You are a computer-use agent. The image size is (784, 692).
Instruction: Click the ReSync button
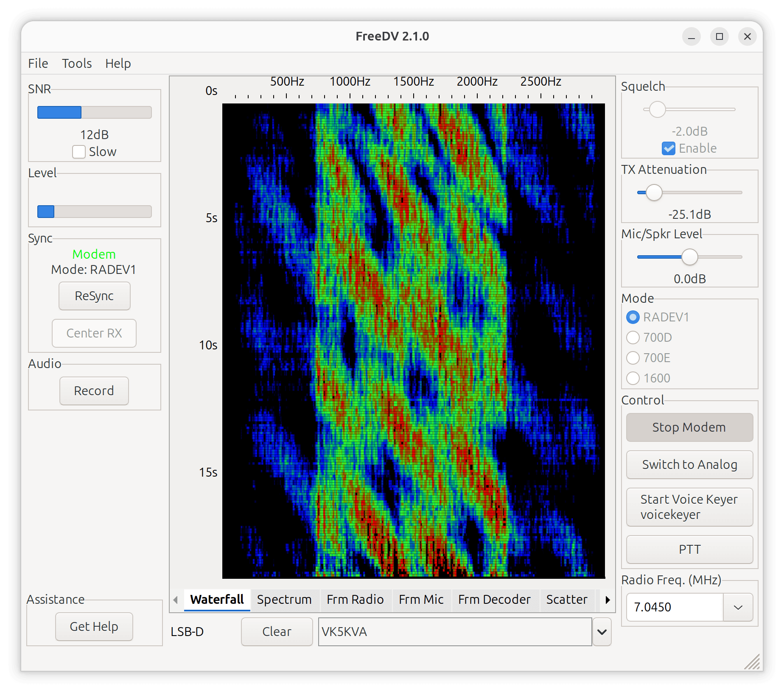(94, 296)
